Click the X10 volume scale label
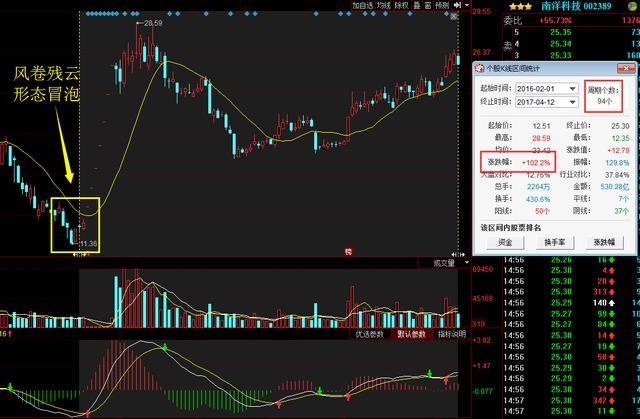This screenshot has height=419, width=640. [478, 324]
